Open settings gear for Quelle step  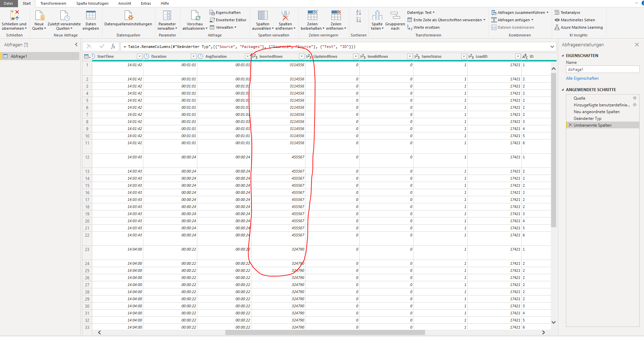pyautogui.click(x=635, y=98)
